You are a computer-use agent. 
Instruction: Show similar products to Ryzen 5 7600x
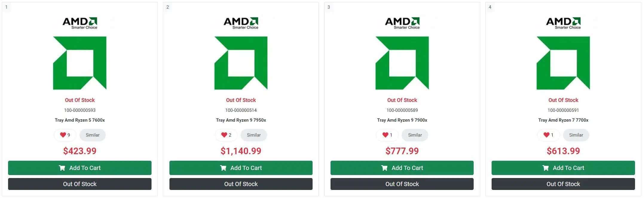(x=93, y=135)
